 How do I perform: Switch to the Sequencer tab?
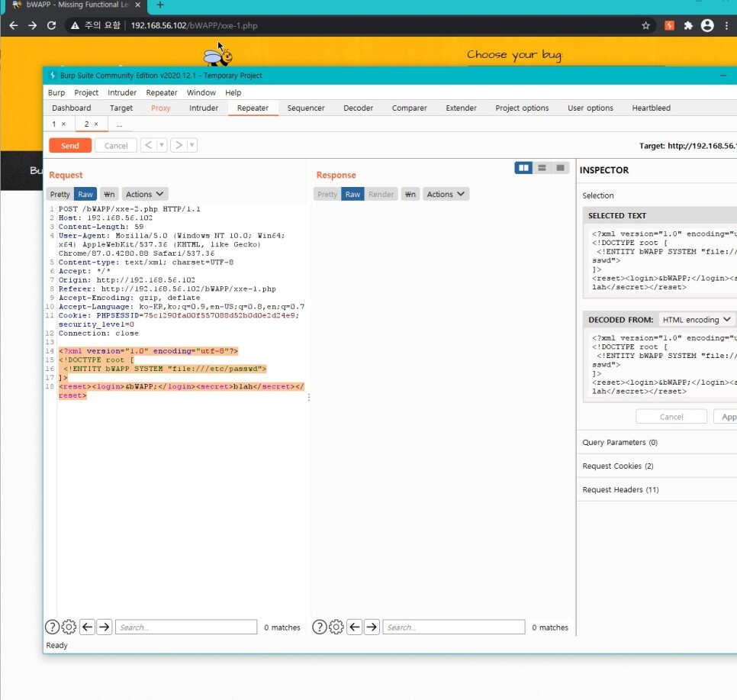(306, 108)
